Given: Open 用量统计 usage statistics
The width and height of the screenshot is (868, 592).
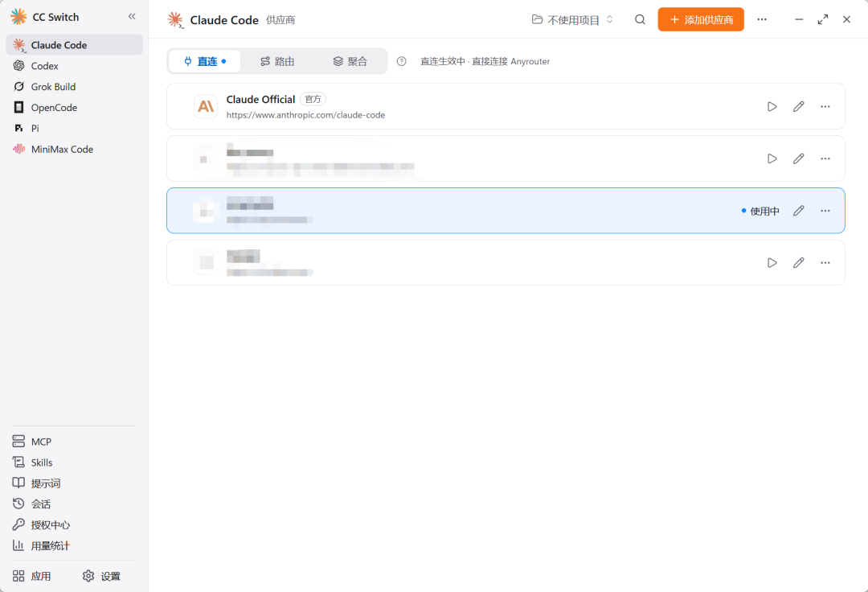Looking at the screenshot, I should tap(74, 545).
